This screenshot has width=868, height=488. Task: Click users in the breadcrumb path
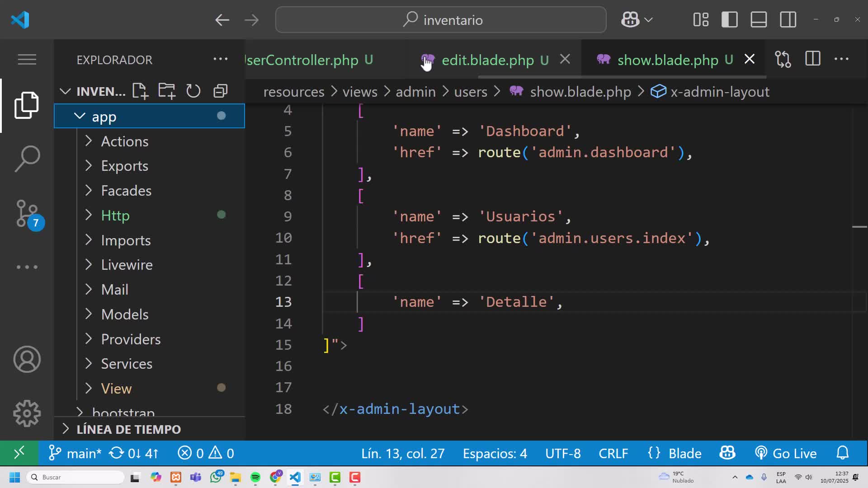click(470, 92)
